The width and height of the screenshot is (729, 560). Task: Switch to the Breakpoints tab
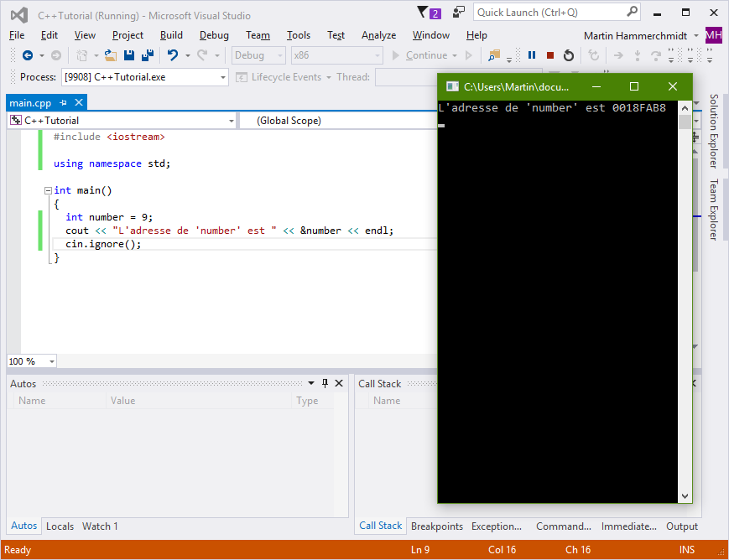437,526
